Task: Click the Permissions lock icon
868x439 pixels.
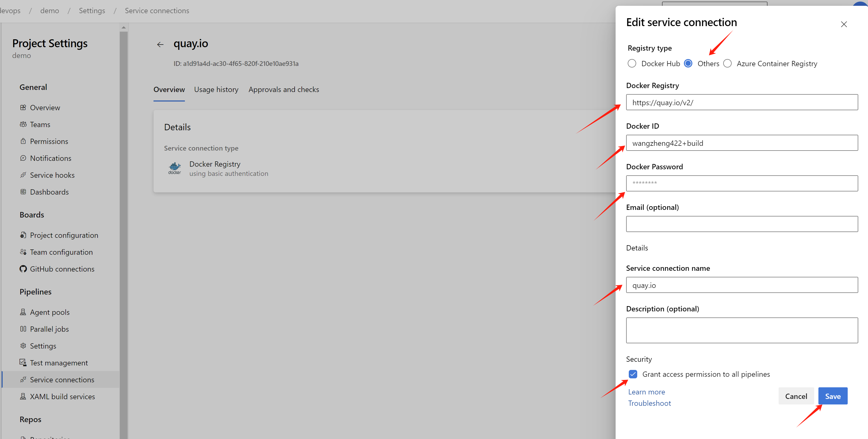Action: coord(23,141)
